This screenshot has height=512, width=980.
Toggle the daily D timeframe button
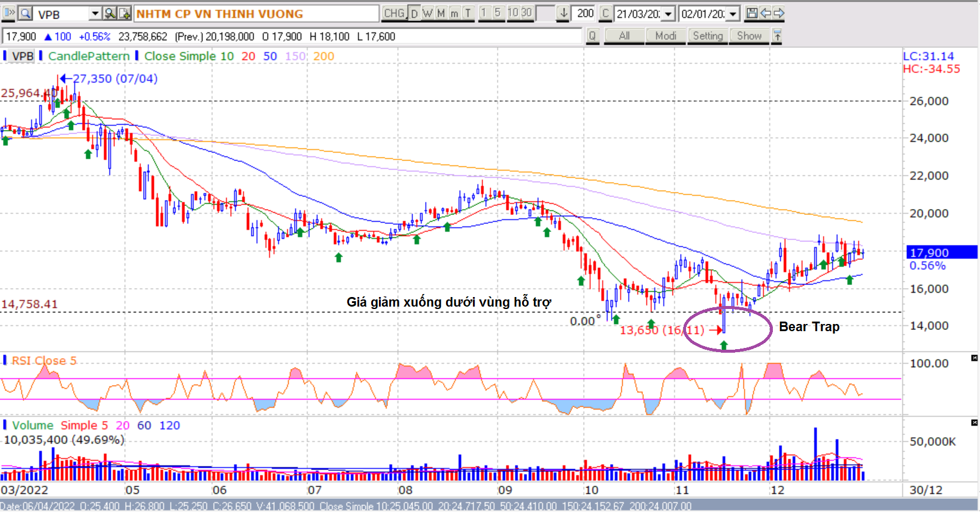tap(414, 13)
